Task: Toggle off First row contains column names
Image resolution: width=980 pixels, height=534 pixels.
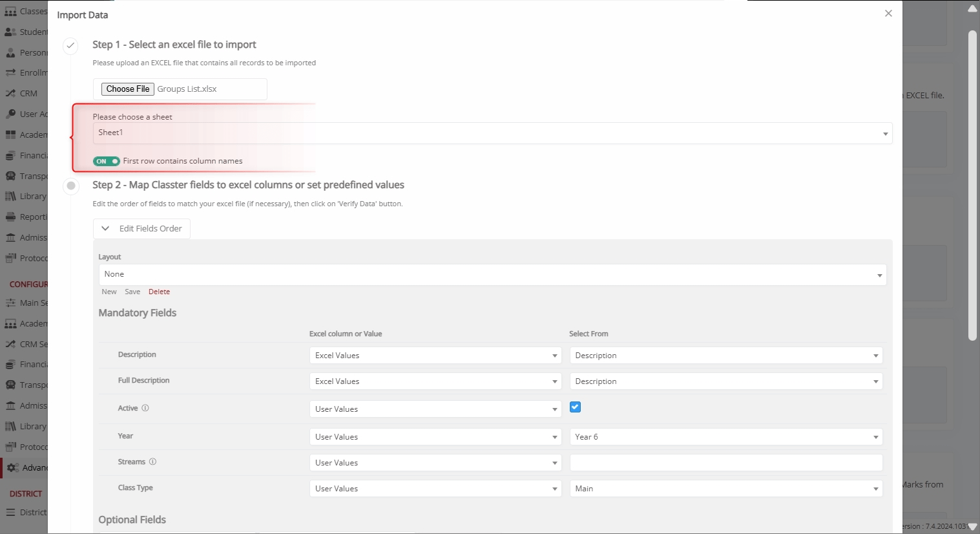Action: click(x=106, y=161)
